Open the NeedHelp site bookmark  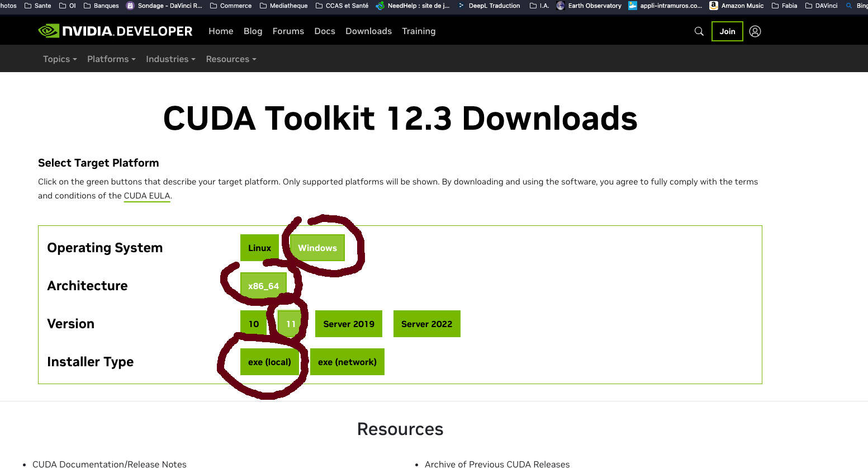click(x=413, y=6)
